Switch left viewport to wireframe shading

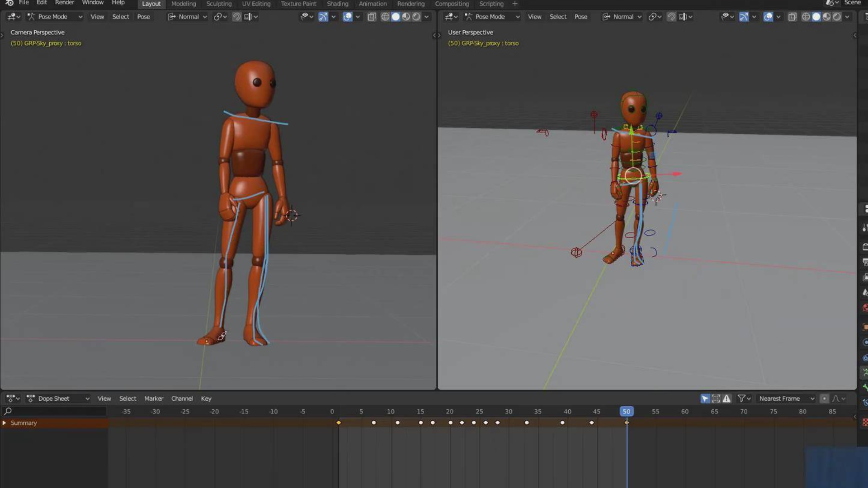point(385,17)
